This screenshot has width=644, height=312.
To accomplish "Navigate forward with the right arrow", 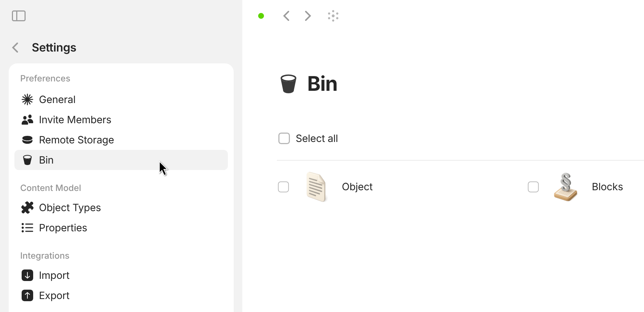I will click(x=308, y=16).
